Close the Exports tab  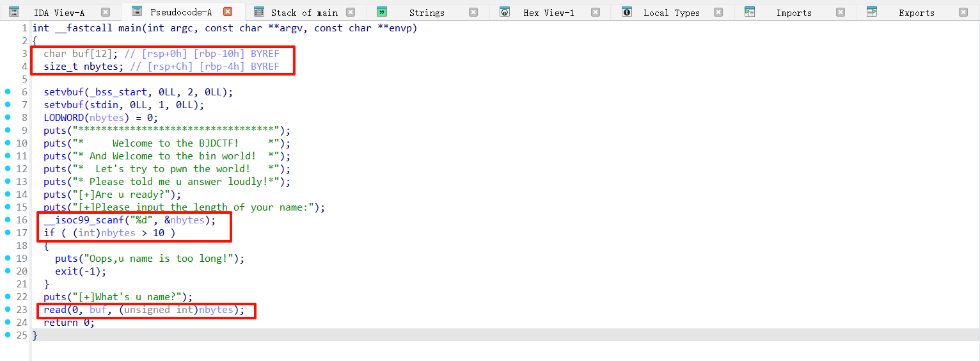point(963,12)
